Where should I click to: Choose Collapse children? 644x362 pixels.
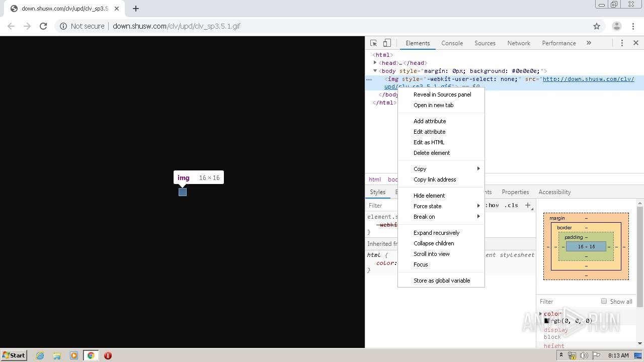point(441,243)
